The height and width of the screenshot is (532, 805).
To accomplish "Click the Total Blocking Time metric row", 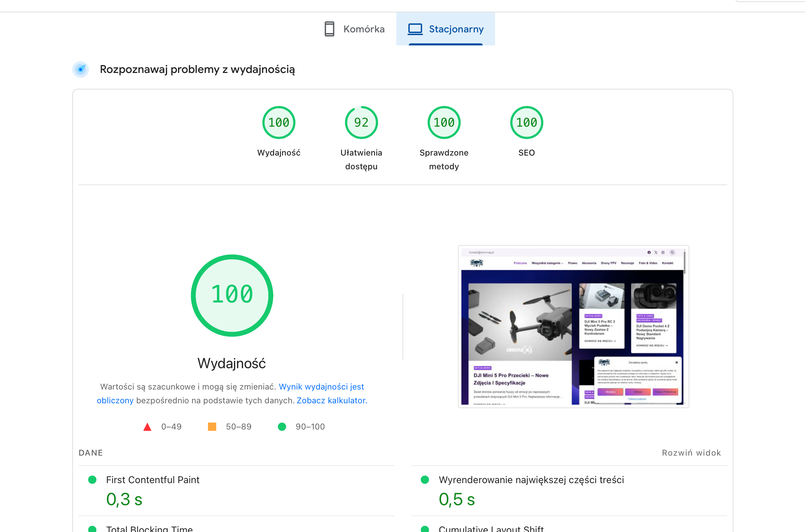I will (149, 529).
